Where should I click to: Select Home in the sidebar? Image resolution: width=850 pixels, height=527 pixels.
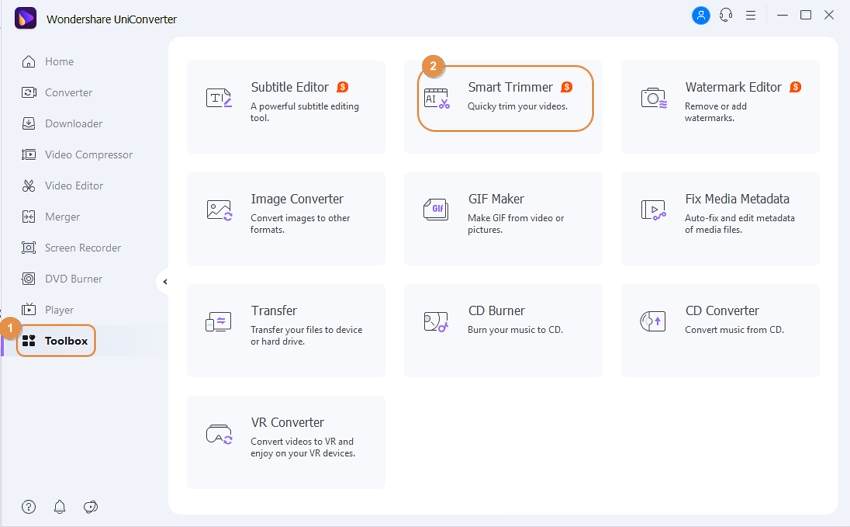point(58,62)
